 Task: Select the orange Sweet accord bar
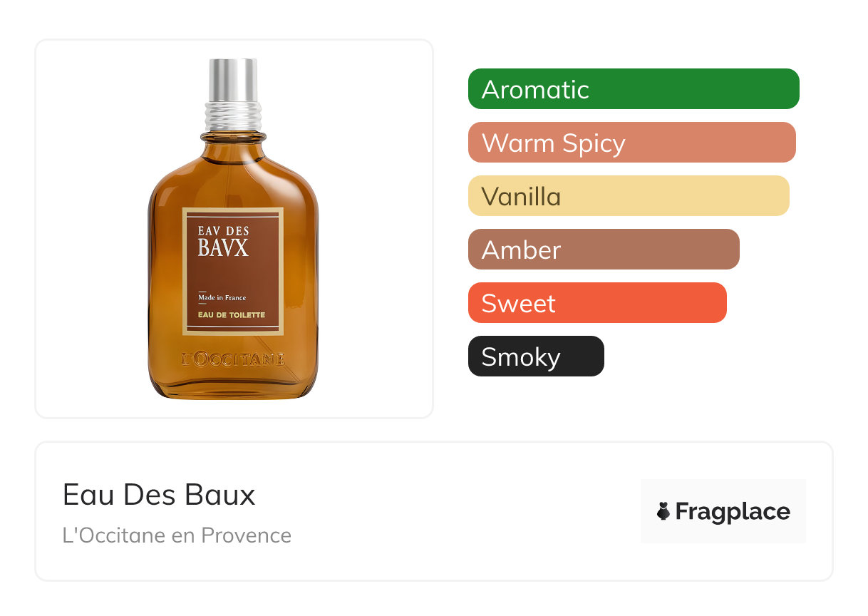point(597,303)
